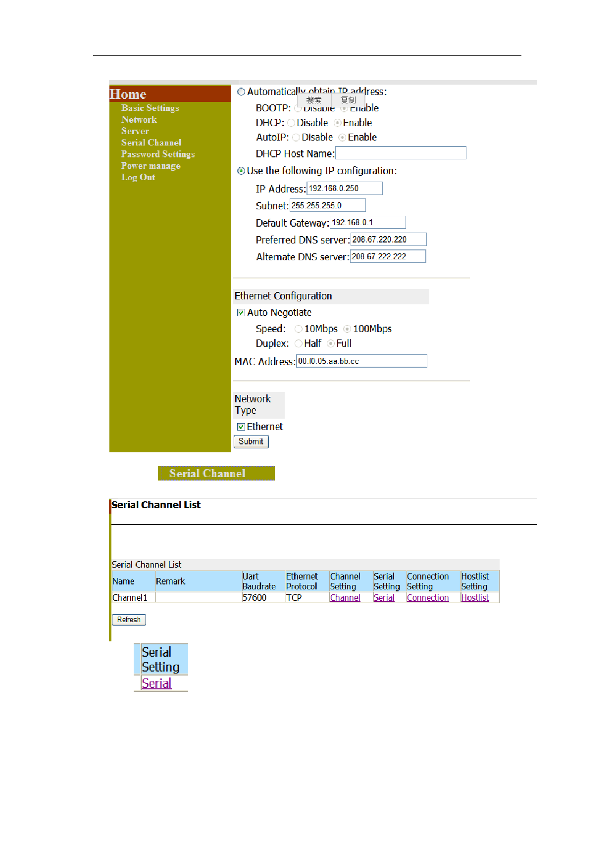Choose AutoIP Enable radio button
The height and width of the screenshot is (868, 614).
click(342, 138)
